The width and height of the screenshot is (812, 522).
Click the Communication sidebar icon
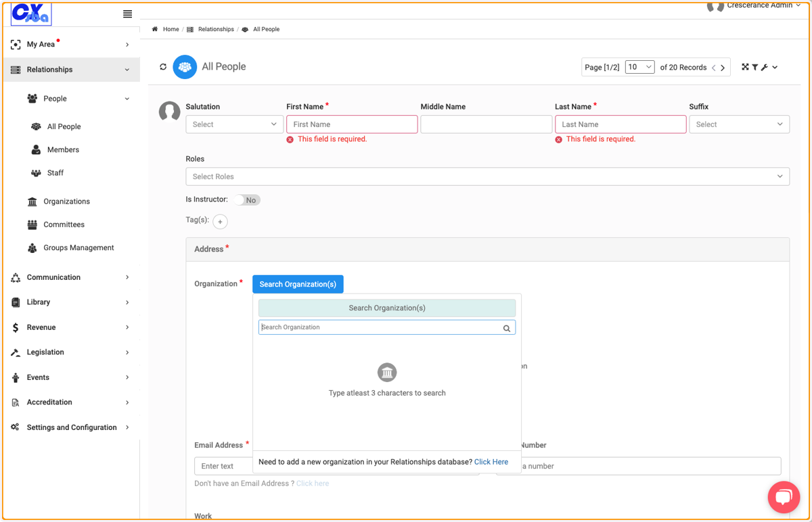(x=16, y=277)
